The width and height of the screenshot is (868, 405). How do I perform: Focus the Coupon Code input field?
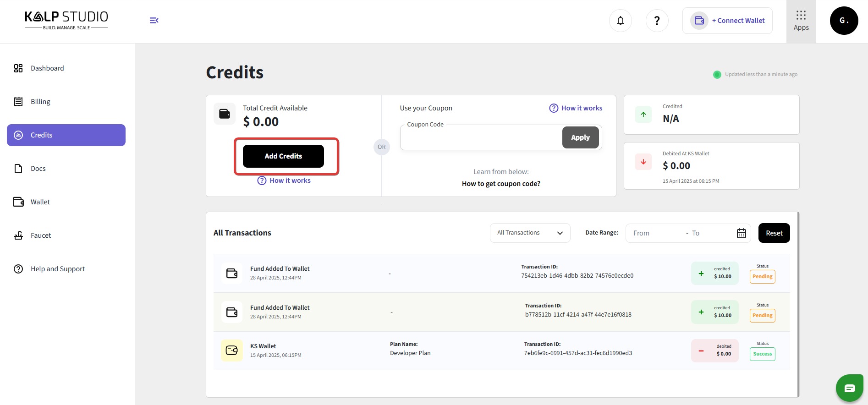click(481, 138)
